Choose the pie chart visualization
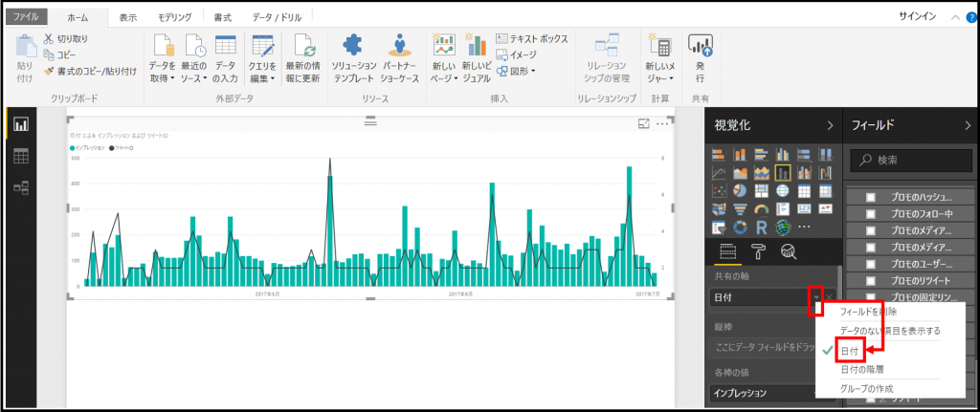 click(741, 190)
